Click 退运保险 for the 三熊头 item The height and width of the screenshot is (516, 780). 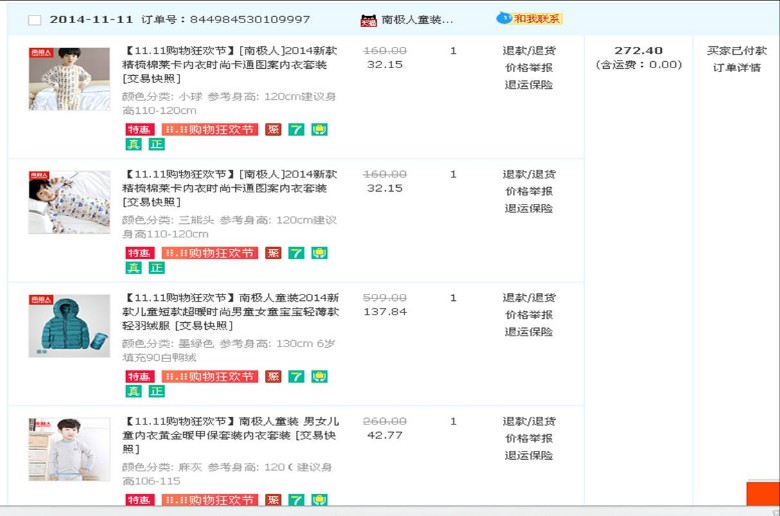[529, 208]
